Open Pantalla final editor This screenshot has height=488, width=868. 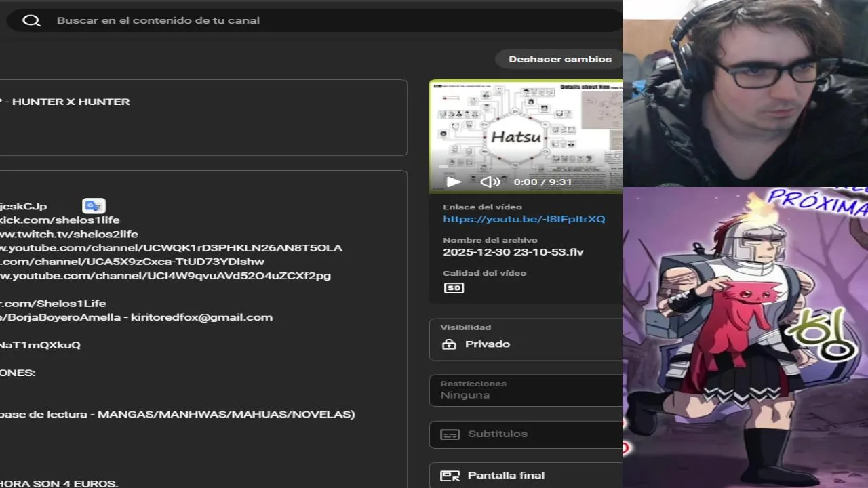(526, 475)
